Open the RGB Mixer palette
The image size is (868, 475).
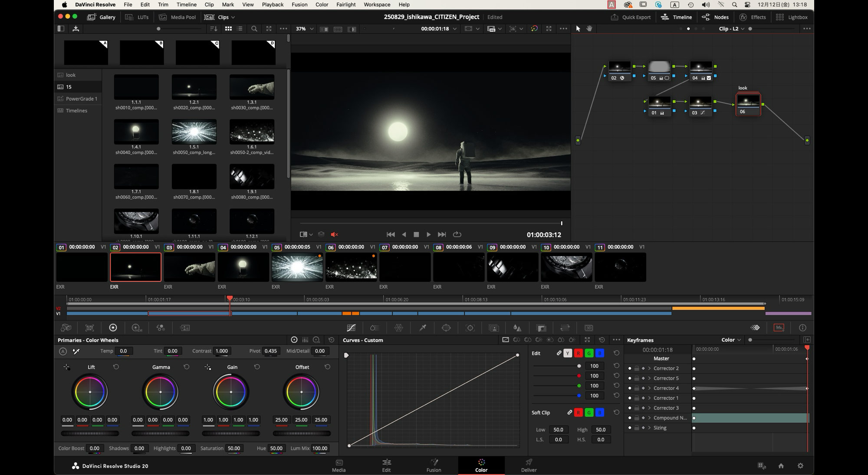(x=161, y=328)
